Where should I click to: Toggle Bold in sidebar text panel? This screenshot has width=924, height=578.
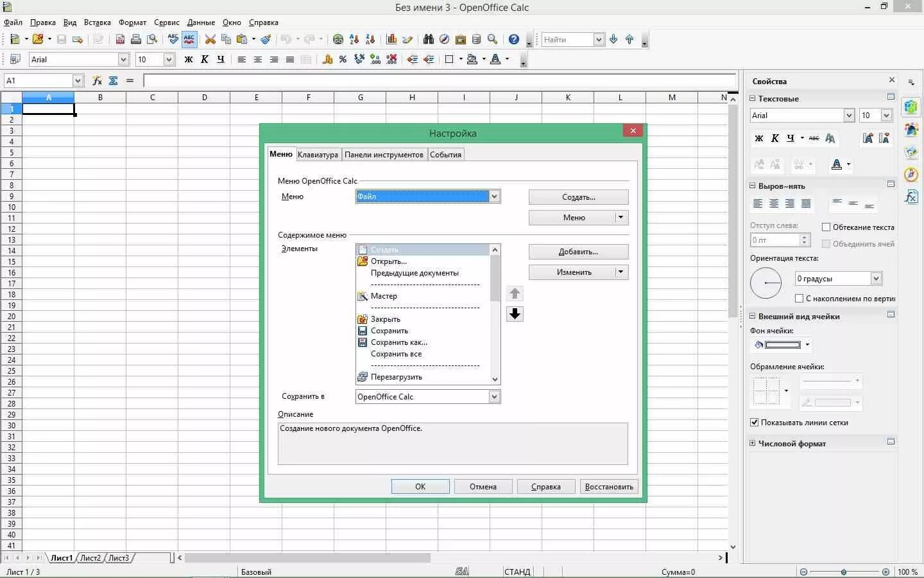(759, 138)
